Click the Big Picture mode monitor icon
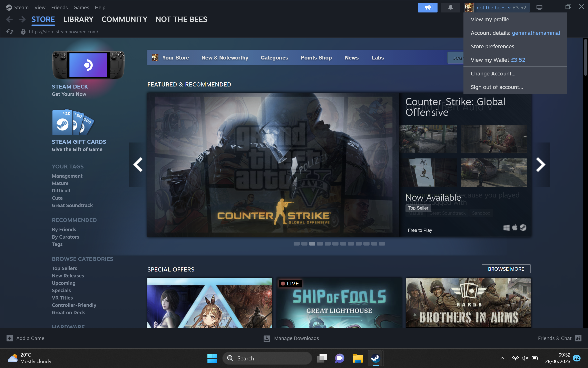Screen dimensions: 588x368 (x=539, y=8)
